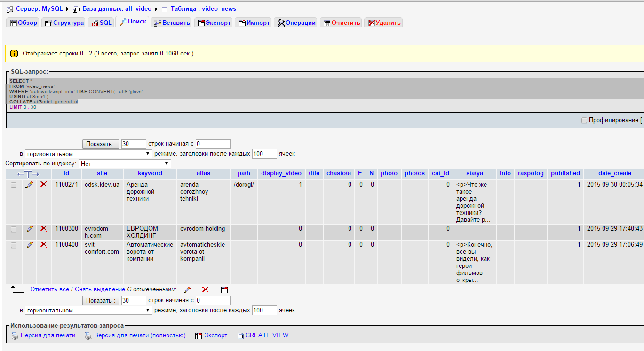Viewport: 644px width, 351px height.
Task: Select checkbox for row 1100300
Action: pos(14,229)
